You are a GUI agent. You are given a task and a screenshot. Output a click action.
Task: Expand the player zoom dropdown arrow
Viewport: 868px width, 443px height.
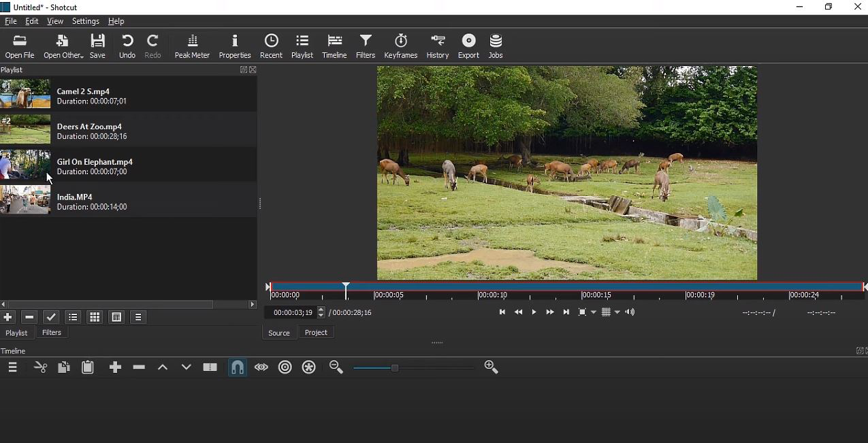point(594,312)
